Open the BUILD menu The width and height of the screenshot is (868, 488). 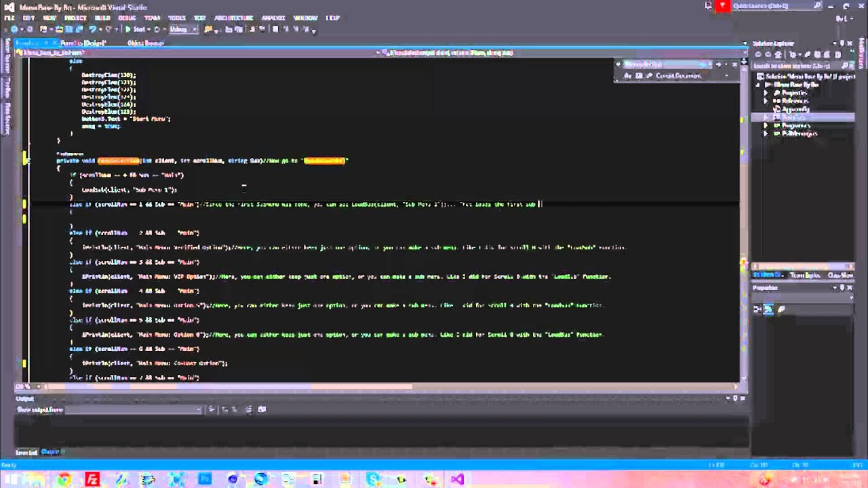pos(102,18)
